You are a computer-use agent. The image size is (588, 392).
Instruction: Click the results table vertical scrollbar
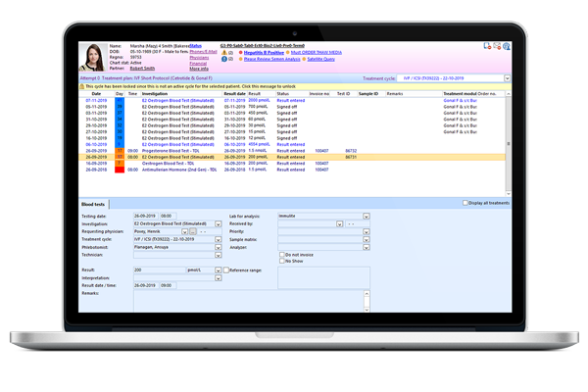point(508,144)
